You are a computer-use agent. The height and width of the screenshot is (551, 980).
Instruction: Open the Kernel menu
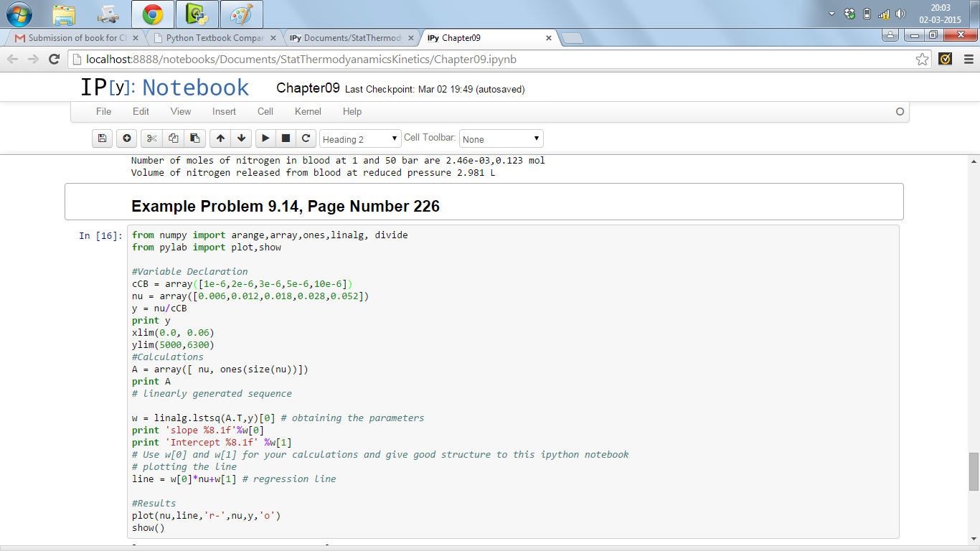coord(308,111)
